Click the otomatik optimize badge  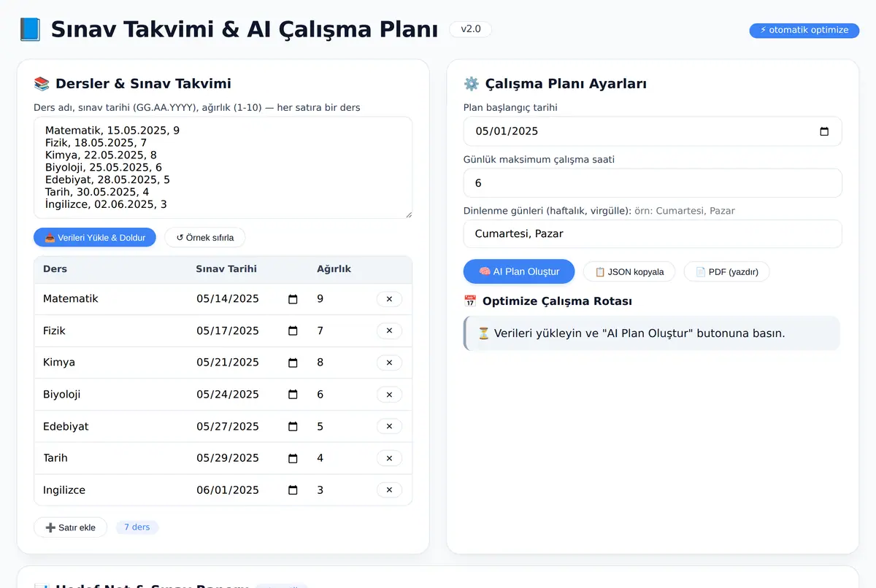point(804,31)
